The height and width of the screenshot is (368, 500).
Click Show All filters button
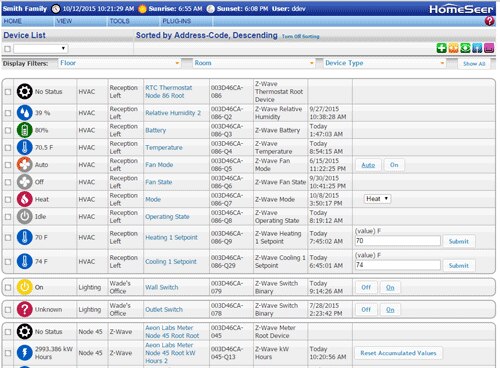(474, 63)
